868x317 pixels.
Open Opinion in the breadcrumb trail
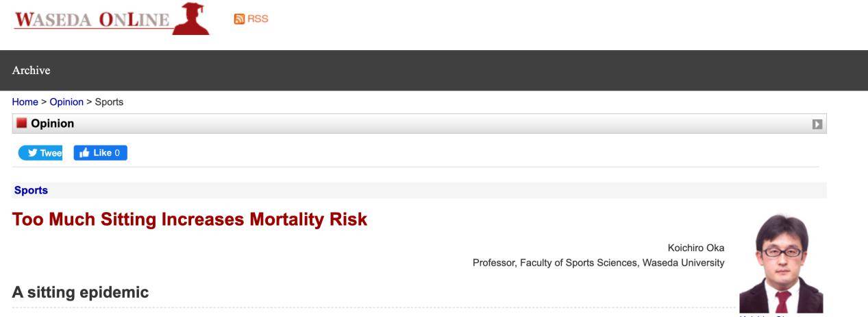(66, 102)
